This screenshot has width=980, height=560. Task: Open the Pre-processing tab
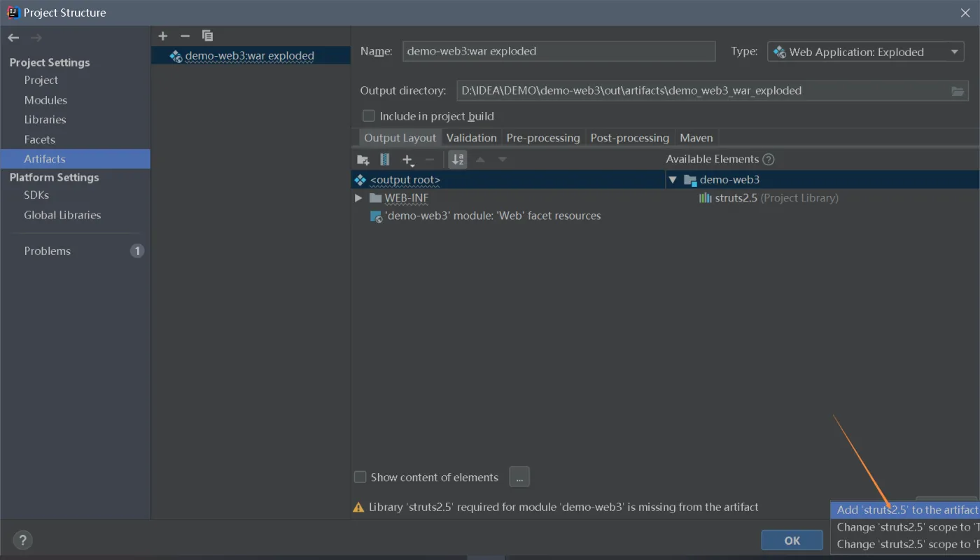[543, 138]
